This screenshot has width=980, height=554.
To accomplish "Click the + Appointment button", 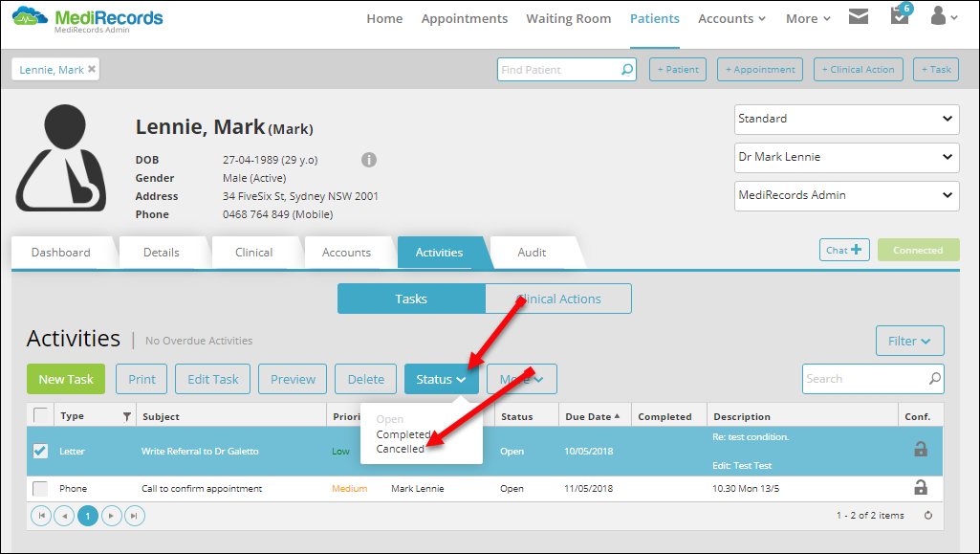I will pos(760,70).
